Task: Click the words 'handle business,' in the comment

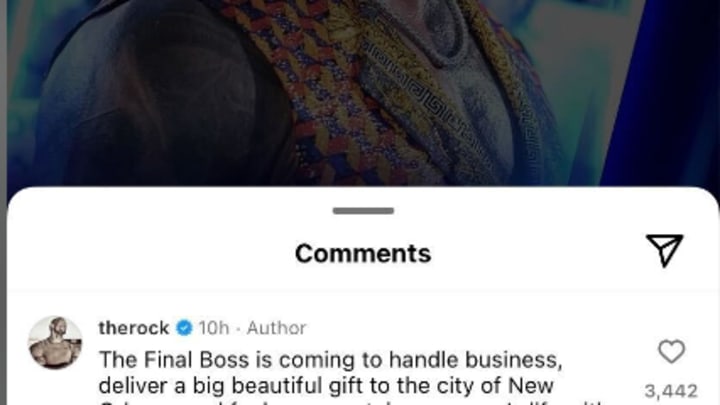Action: tap(476, 360)
